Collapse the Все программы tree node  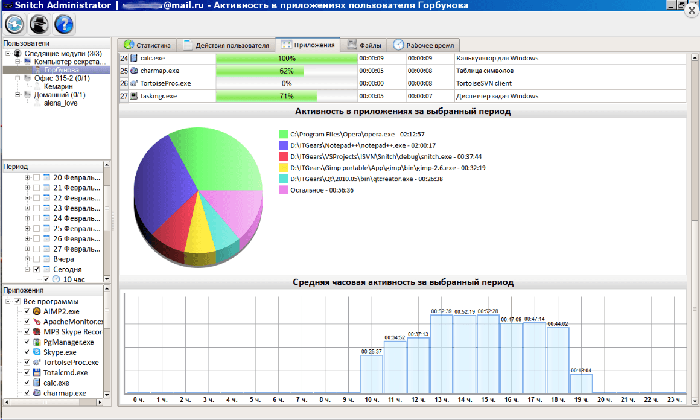[8, 302]
